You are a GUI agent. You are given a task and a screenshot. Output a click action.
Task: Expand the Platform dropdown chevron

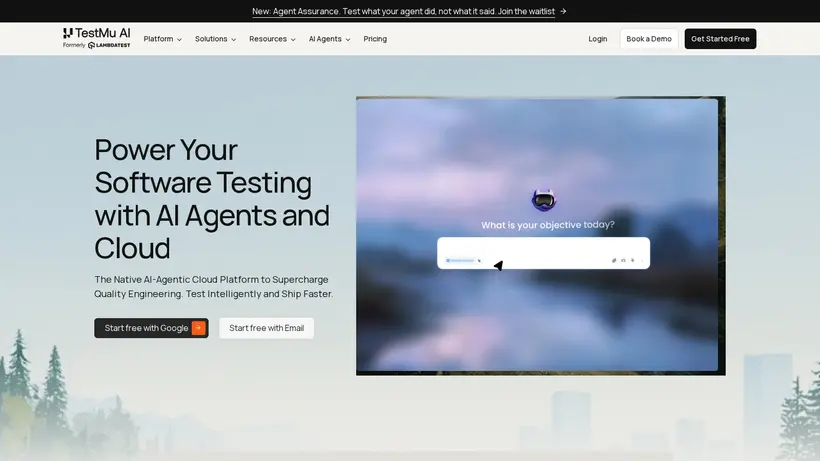coord(179,39)
